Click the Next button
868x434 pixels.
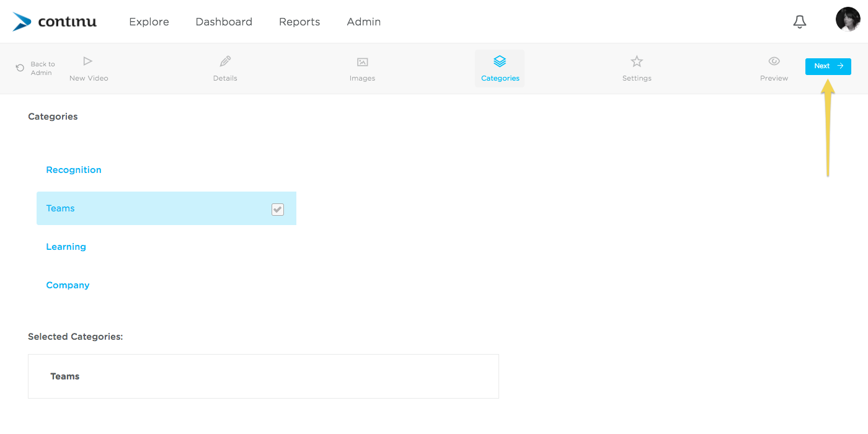click(x=828, y=66)
